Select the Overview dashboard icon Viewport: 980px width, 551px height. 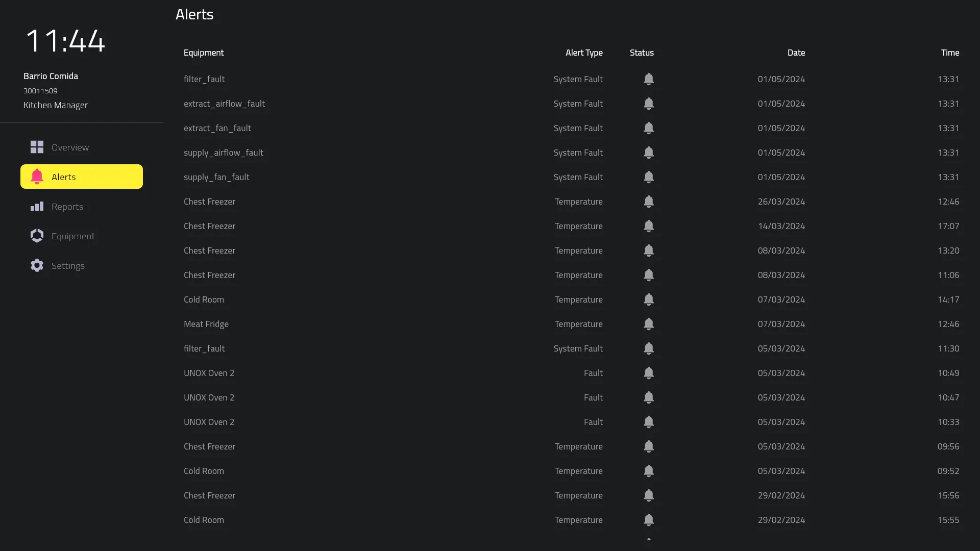point(37,146)
